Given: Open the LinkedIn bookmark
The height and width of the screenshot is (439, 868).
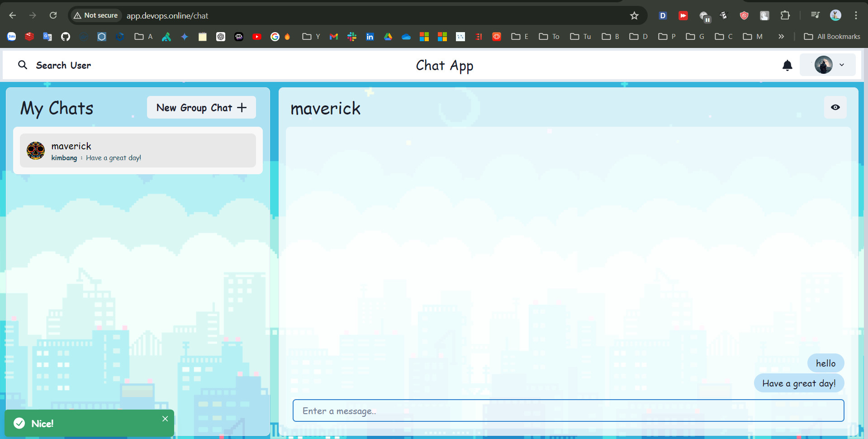Looking at the screenshot, I should coord(370,37).
